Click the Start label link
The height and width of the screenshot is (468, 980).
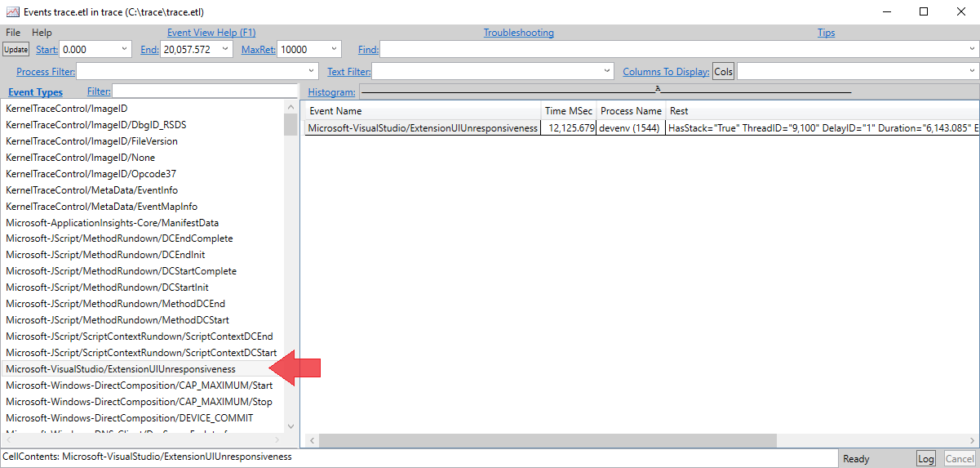tap(47, 50)
